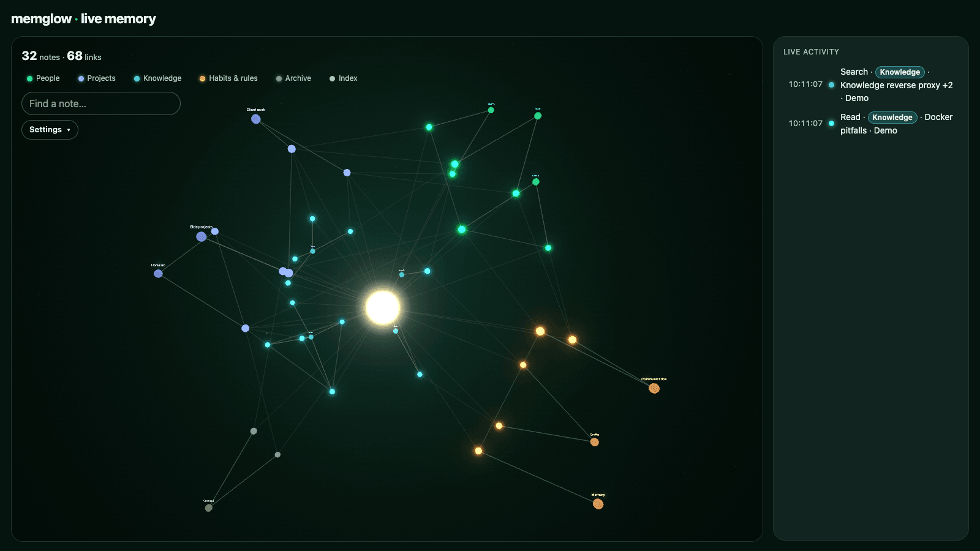Image resolution: width=980 pixels, height=551 pixels.
Task: Open the Communication habits node
Action: (x=654, y=388)
